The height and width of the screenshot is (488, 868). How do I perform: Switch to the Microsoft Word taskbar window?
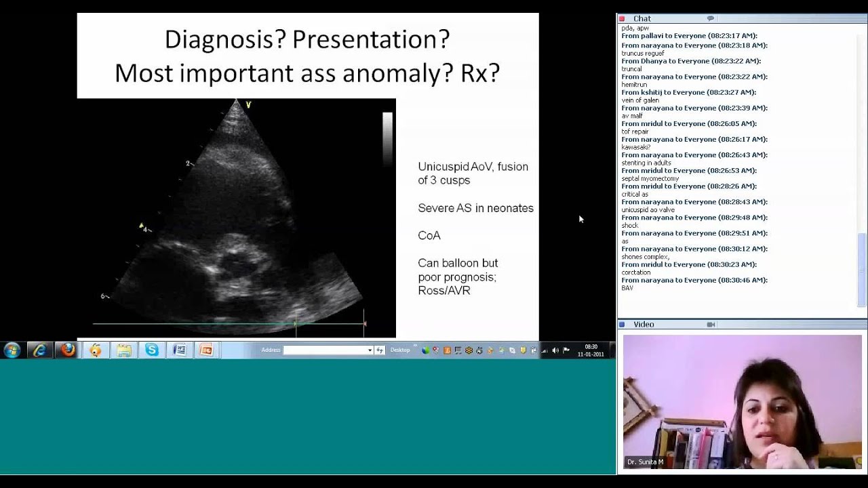click(180, 350)
